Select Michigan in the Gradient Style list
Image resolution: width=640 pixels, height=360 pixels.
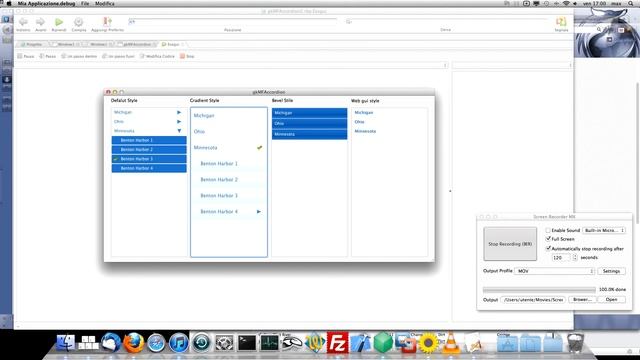coord(229,116)
